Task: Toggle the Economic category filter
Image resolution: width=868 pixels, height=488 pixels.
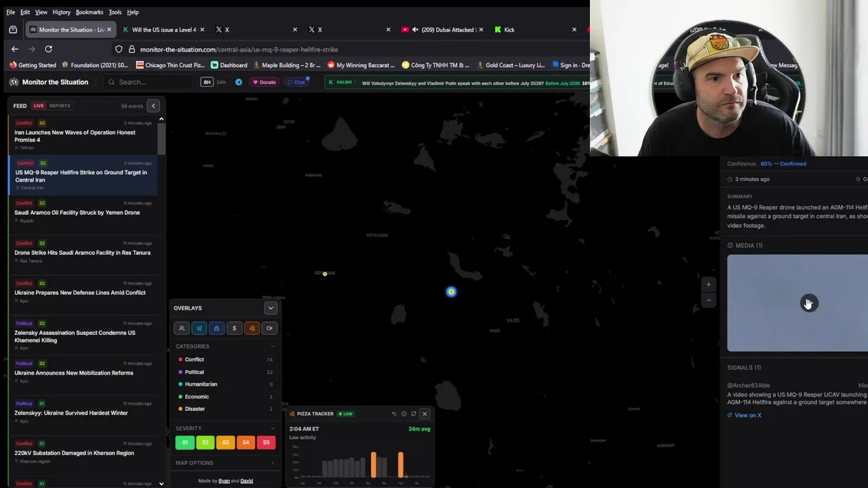Action: click(225, 396)
